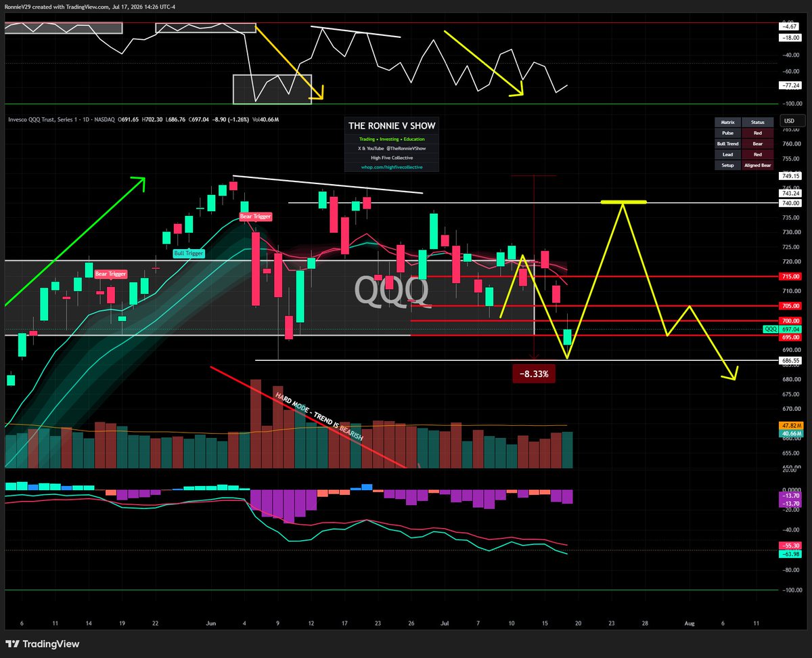Click the QQQ 697.04 last price tag
Image resolution: width=812 pixels, height=658 pixels.
(x=782, y=328)
